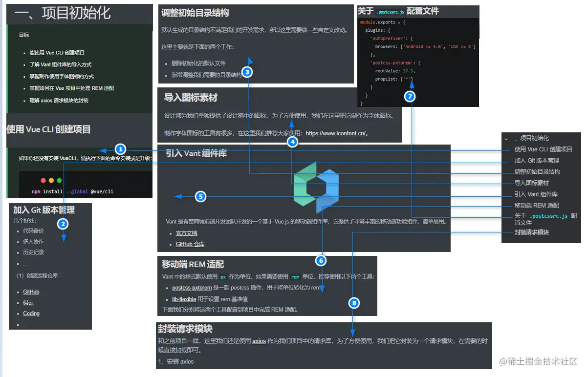Screen dimensions: 588x377
Task: Open the GitHub link under 创建远程仓库
Action: 31,292
